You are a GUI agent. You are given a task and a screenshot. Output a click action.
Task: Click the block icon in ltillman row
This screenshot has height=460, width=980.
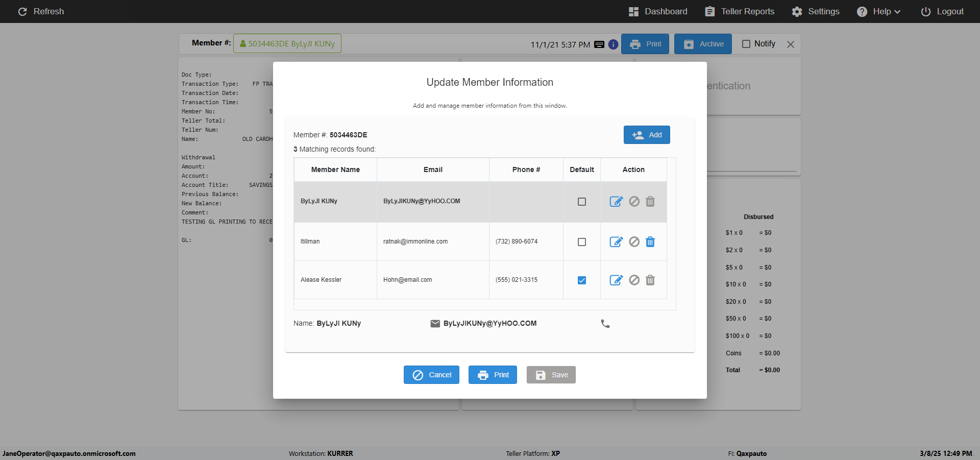(x=634, y=242)
